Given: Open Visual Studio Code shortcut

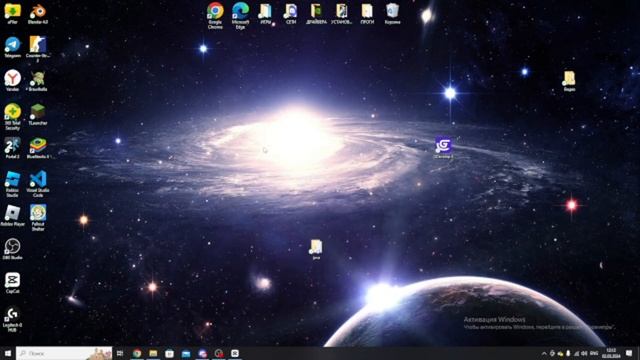Looking at the screenshot, I should pos(38,184).
